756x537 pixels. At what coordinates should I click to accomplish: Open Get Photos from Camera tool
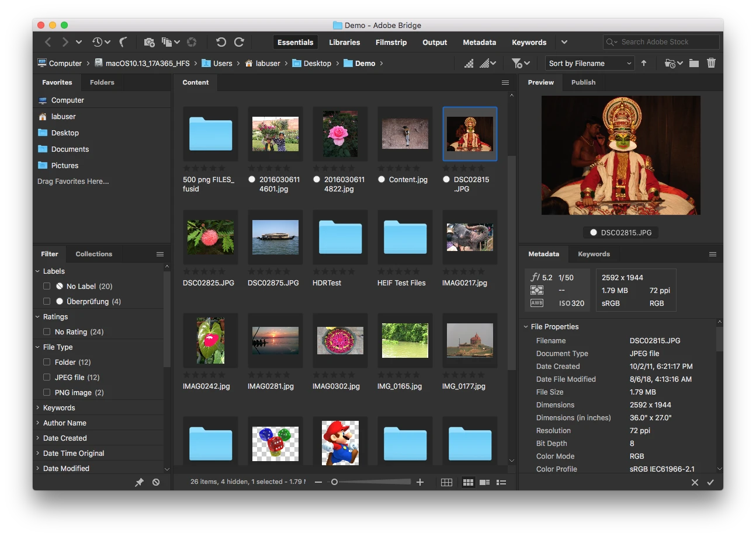(149, 42)
